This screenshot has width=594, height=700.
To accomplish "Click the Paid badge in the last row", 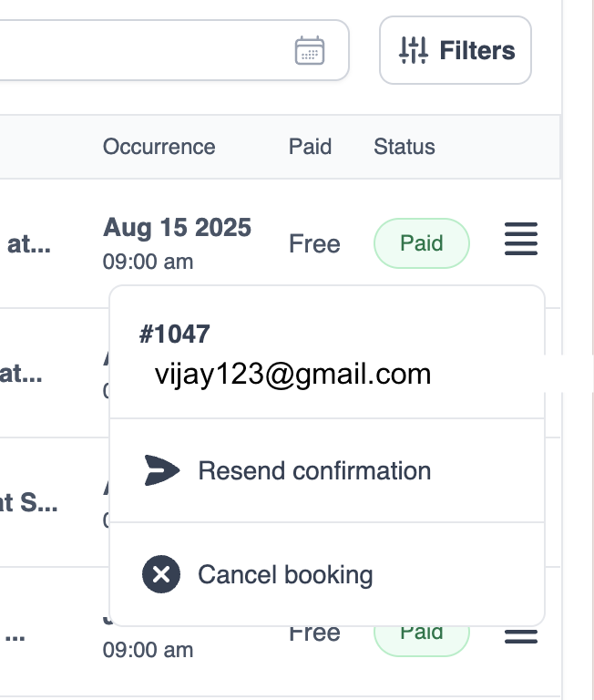I will coord(422,635).
